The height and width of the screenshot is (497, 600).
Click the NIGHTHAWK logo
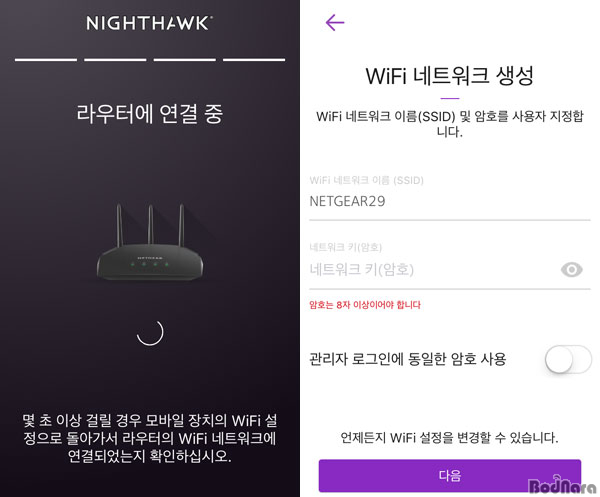click(150, 23)
